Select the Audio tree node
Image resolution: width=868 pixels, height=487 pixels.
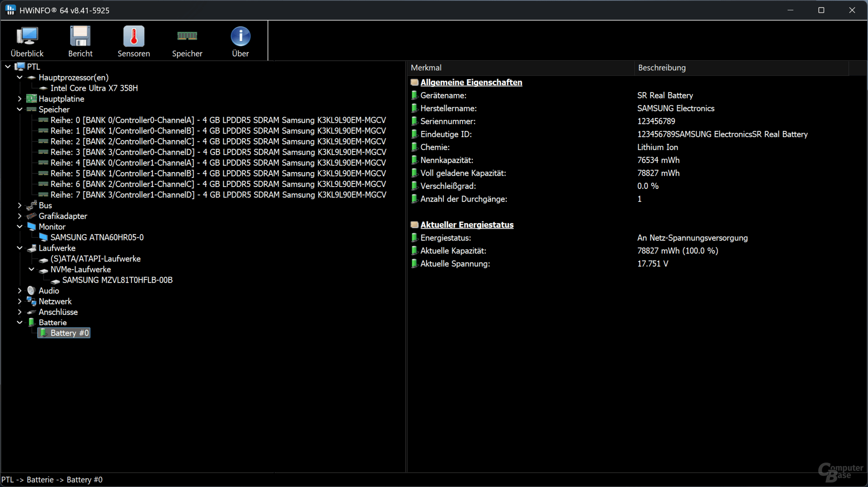49,290
